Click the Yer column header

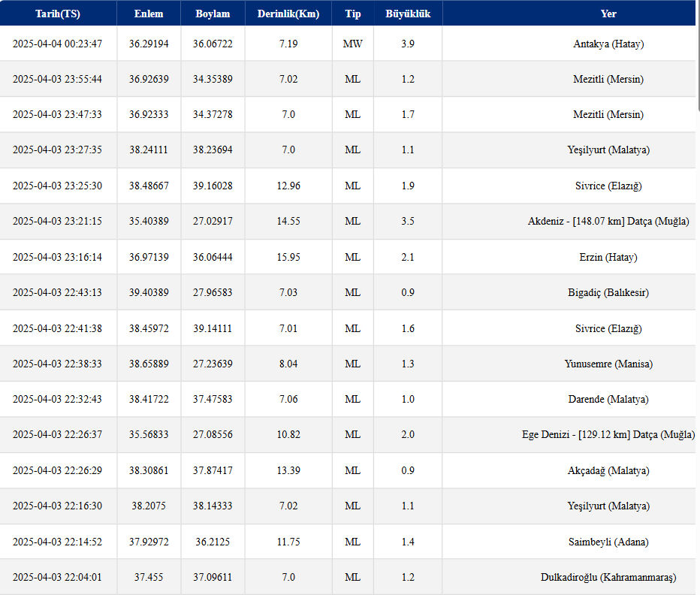coord(608,14)
